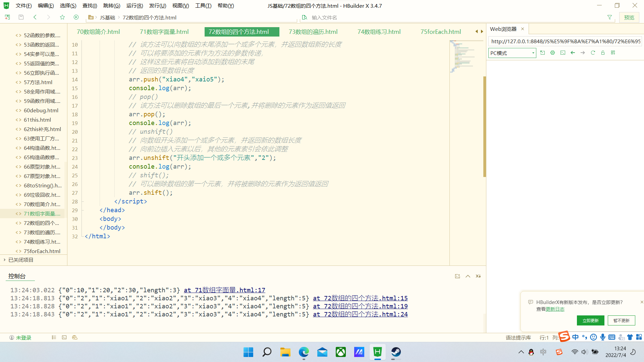
Task: Click the HBuilder X icon on the taskbar
Action: (377, 352)
